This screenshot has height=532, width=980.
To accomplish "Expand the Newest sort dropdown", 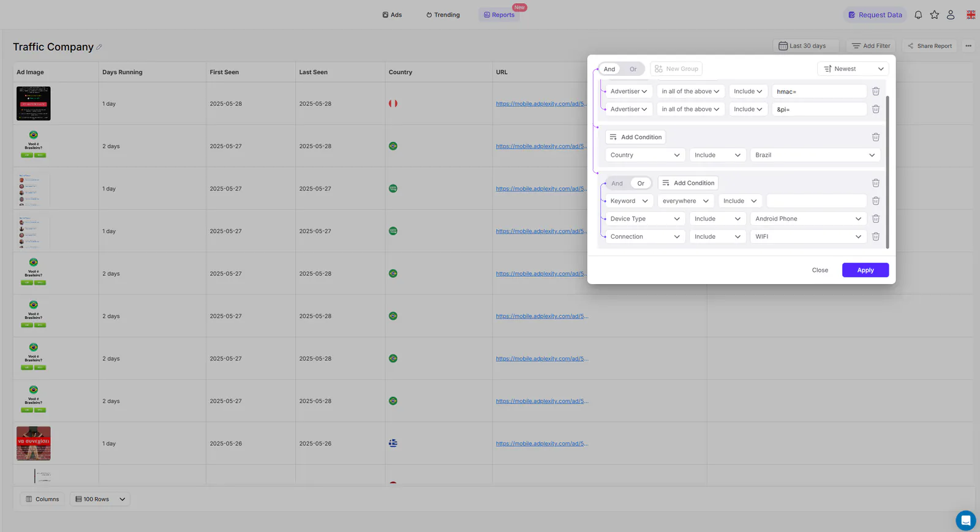I will tap(853, 69).
